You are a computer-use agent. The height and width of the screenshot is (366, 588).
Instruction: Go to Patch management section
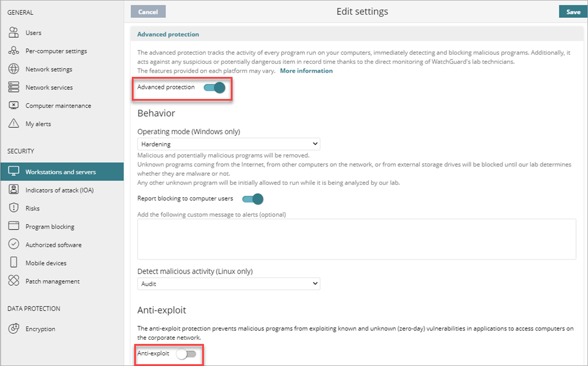click(x=52, y=281)
